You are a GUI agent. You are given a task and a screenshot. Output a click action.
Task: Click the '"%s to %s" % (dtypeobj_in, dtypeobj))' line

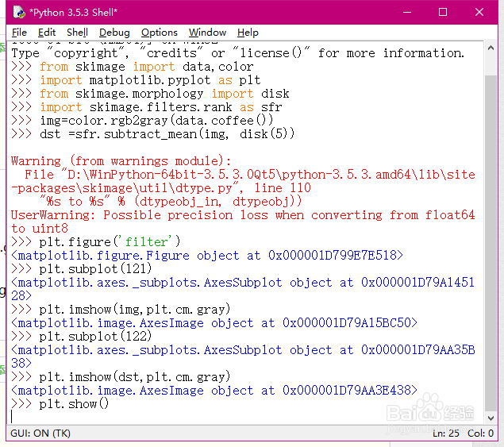point(171,202)
